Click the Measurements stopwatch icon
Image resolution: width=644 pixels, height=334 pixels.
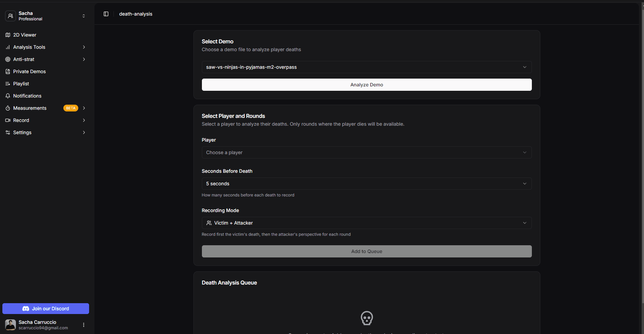point(8,108)
